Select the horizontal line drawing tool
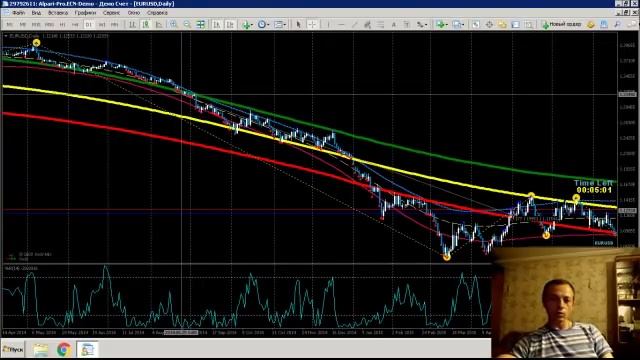 pyautogui.click(x=341, y=24)
